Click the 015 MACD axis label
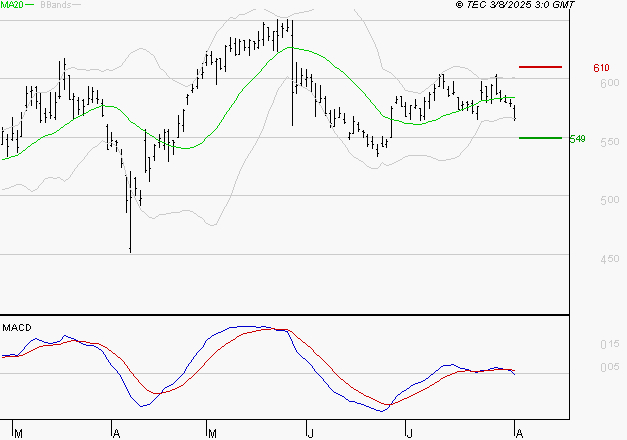 pos(610,344)
